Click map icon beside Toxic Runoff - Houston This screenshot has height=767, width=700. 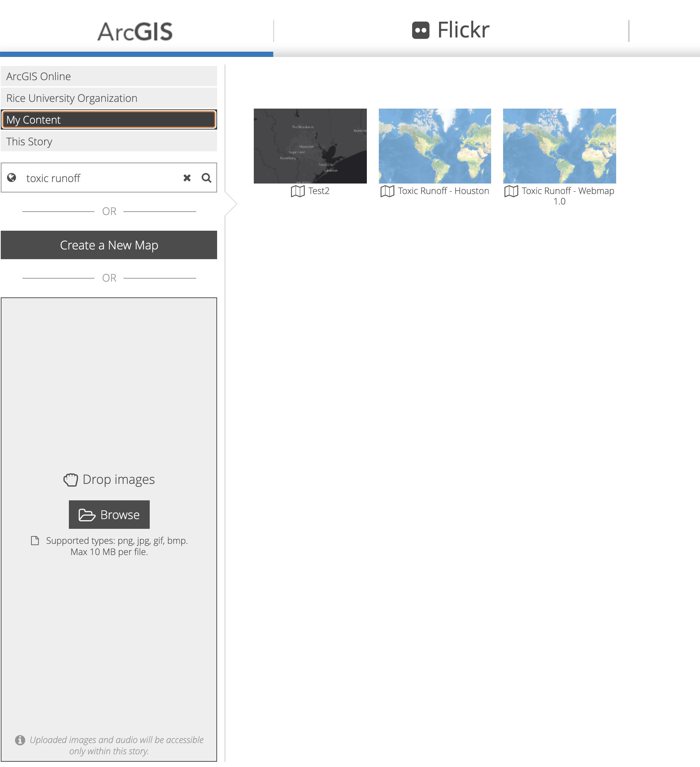pos(387,191)
